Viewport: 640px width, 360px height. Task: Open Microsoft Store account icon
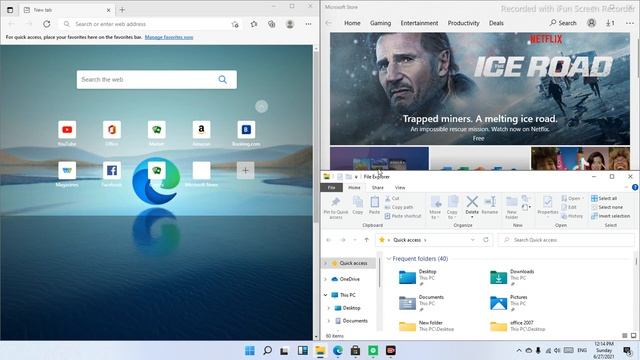click(591, 23)
